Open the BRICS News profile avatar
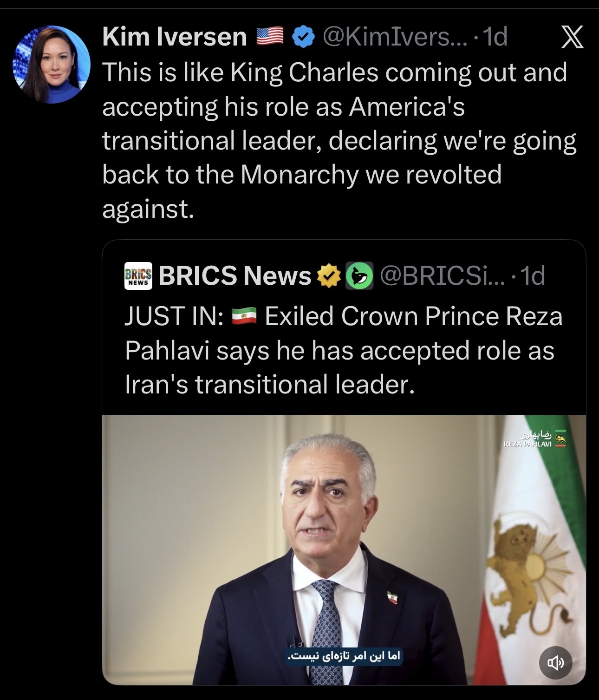 pyautogui.click(x=138, y=276)
